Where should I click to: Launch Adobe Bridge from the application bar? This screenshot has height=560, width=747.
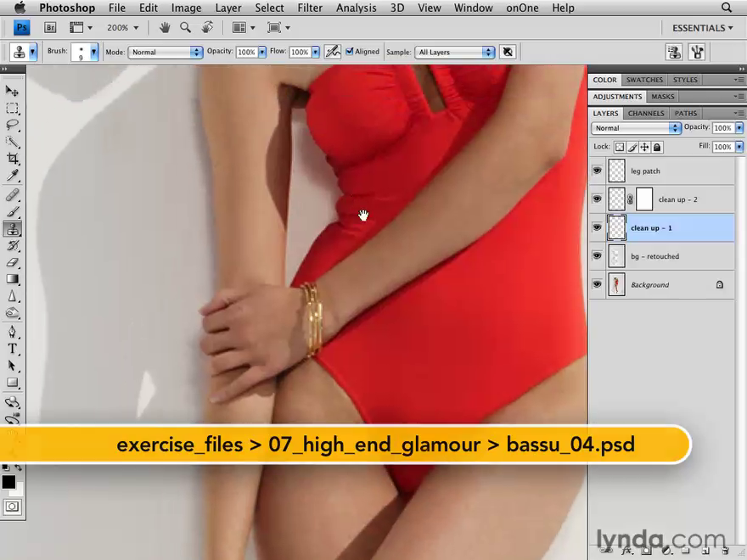click(50, 28)
